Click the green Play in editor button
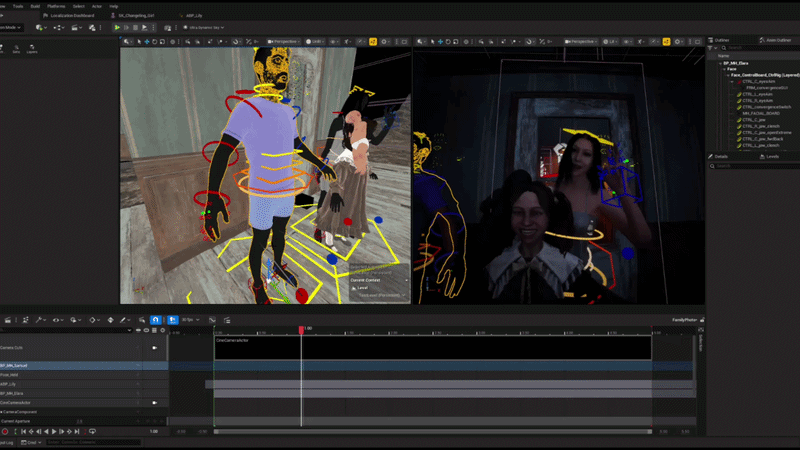The image size is (800, 450). (x=117, y=28)
